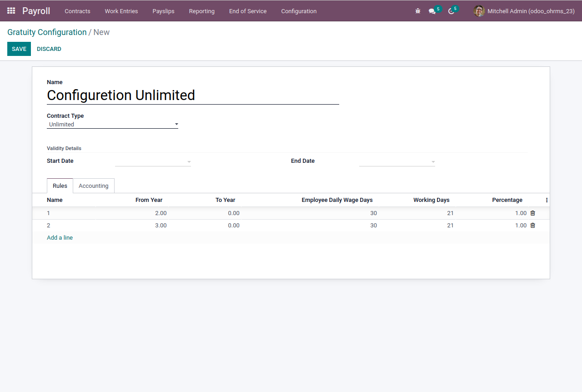This screenshot has width=582, height=392.
Task: Sort by Working Days column header
Action: coord(431,200)
